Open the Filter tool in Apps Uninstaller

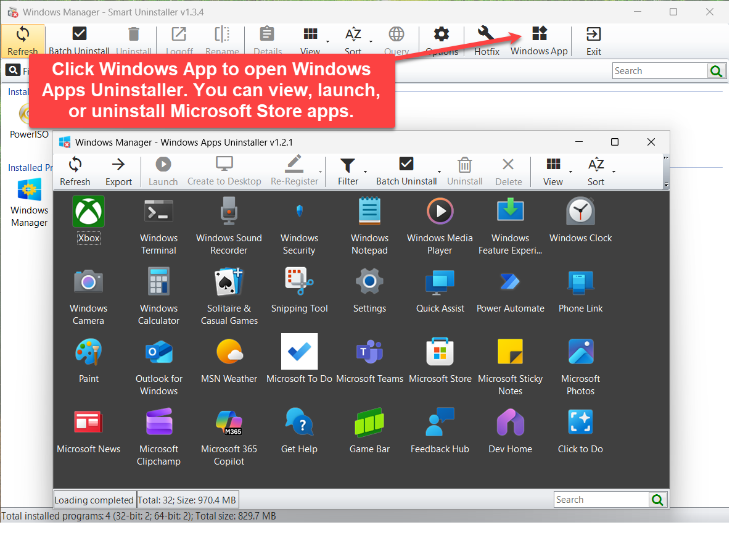[348, 172]
